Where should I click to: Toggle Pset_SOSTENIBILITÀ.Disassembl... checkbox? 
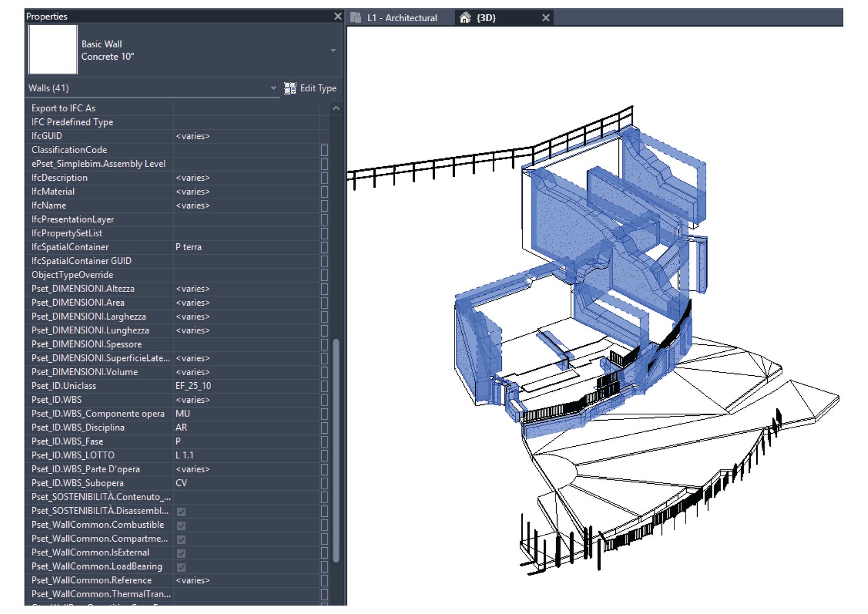pos(181,511)
